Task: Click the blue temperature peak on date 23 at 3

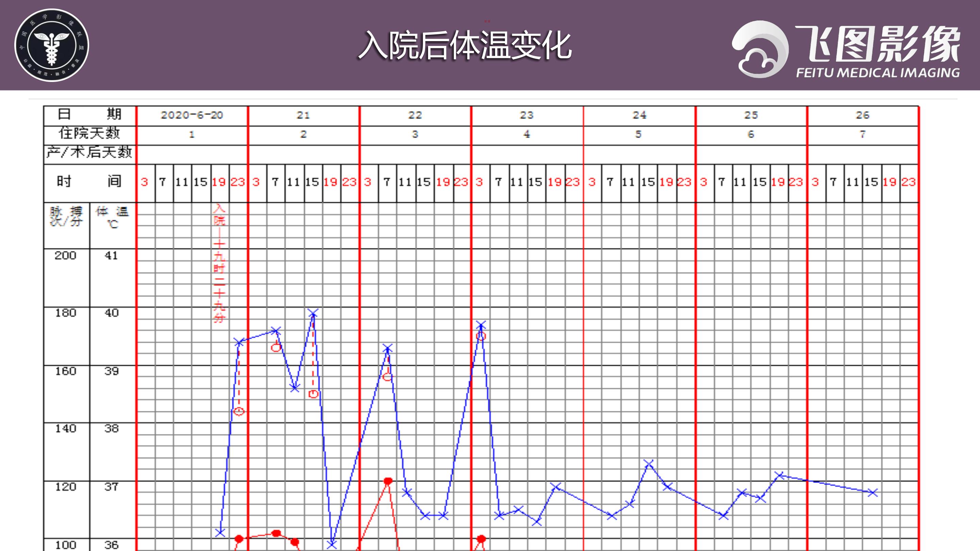Action: point(480,325)
